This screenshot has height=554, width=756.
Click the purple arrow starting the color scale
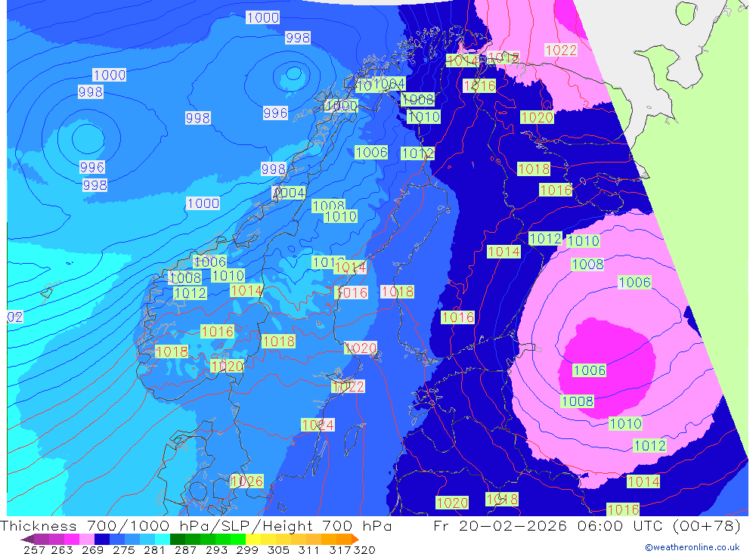tap(27, 539)
